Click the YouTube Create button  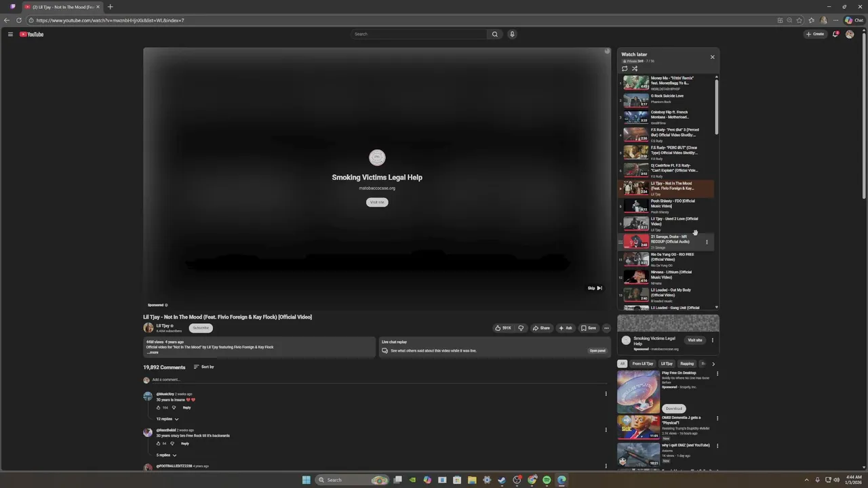(x=816, y=34)
